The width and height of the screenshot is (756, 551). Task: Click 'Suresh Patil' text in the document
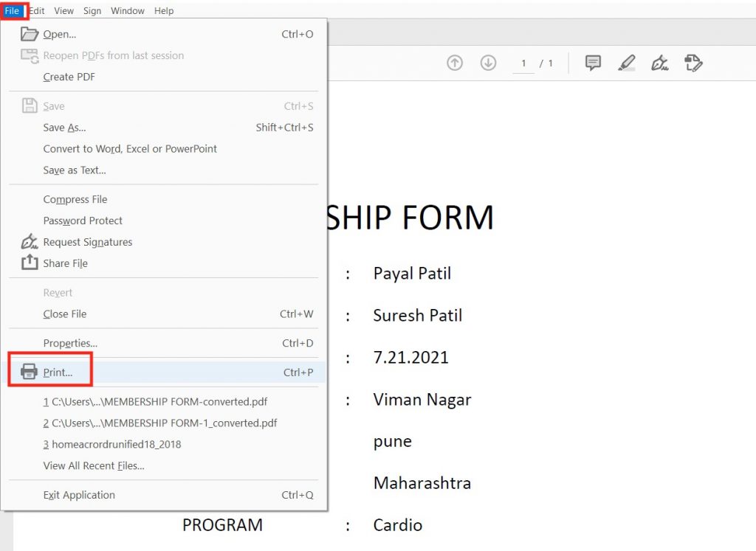tap(418, 316)
